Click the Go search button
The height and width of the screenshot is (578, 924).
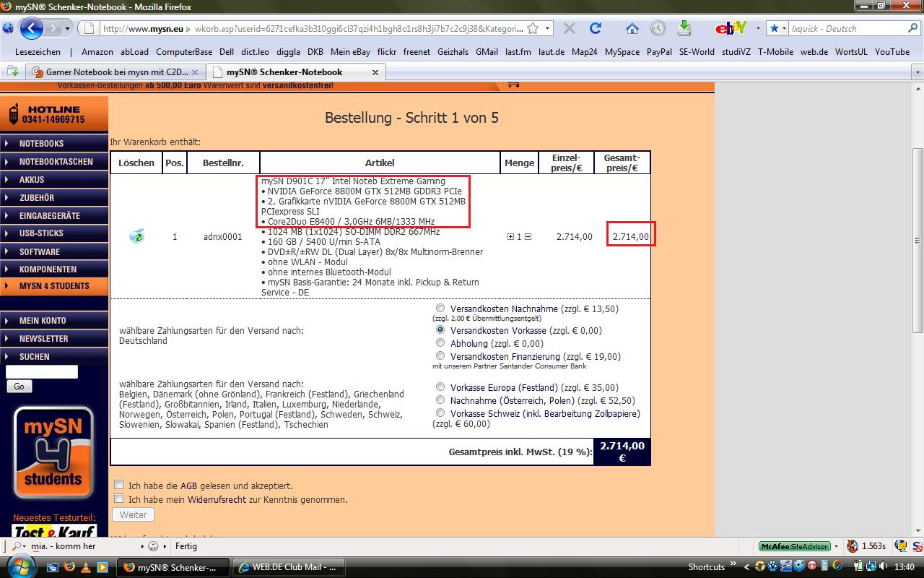(x=19, y=386)
